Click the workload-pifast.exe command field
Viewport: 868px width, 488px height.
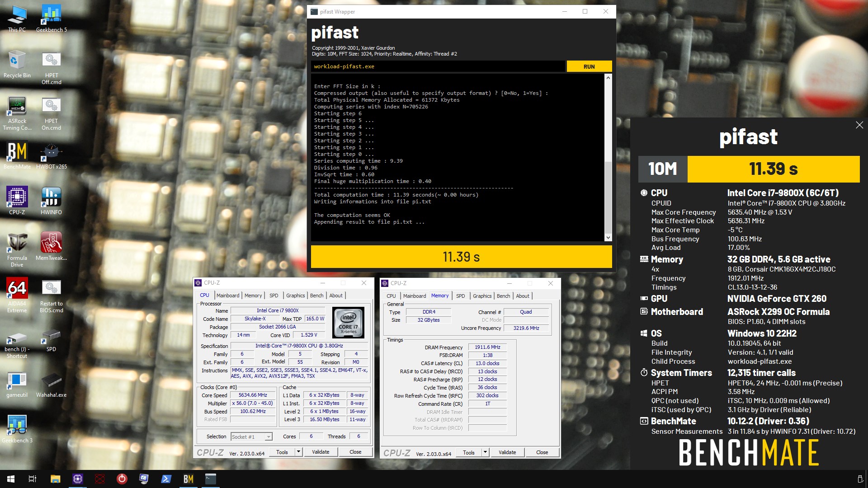438,66
